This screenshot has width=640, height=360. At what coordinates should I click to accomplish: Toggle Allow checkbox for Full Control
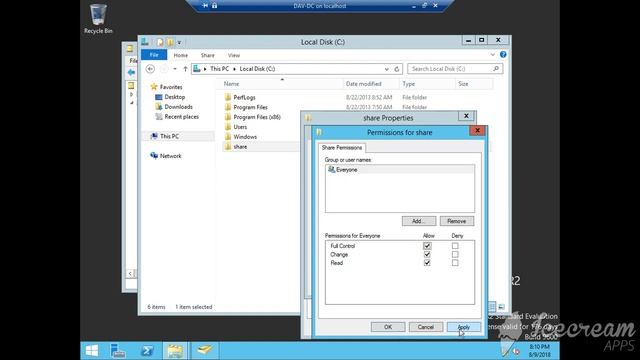[427, 246]
